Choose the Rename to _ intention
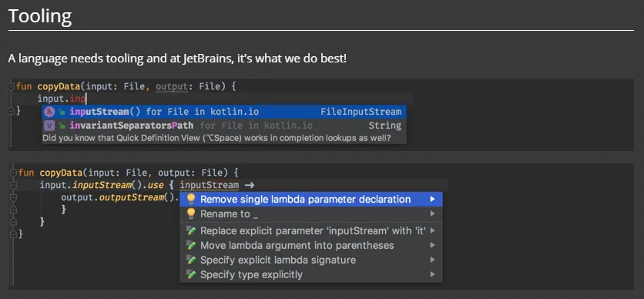The height and width of the screenshot is (299, 644). [x=311, y=214]
